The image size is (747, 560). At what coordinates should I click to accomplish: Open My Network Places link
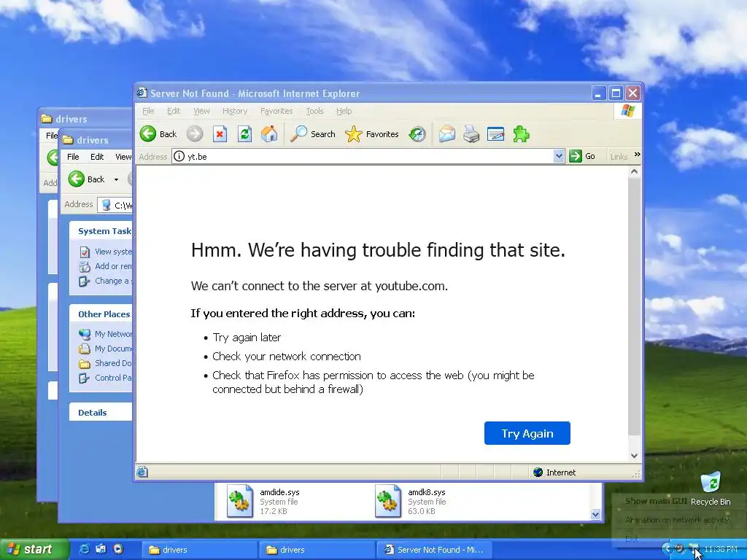[x=113, y=334]
